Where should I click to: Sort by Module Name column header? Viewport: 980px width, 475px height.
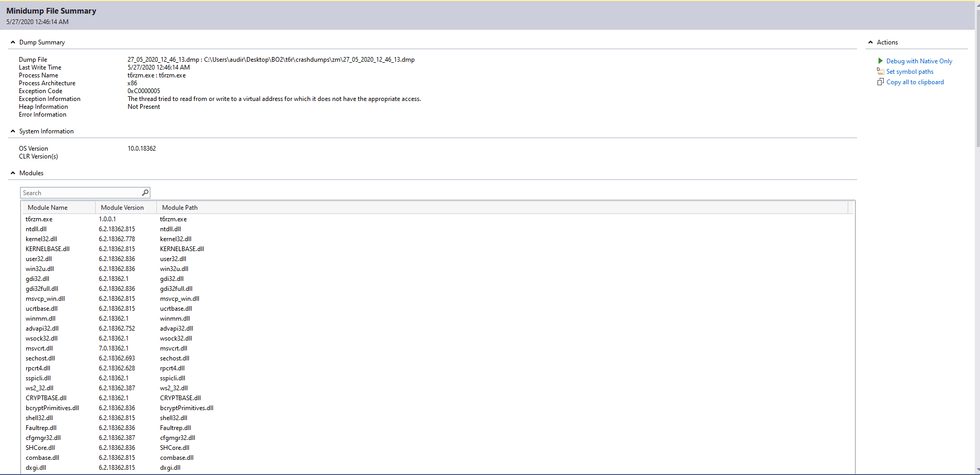click(48, 208)
